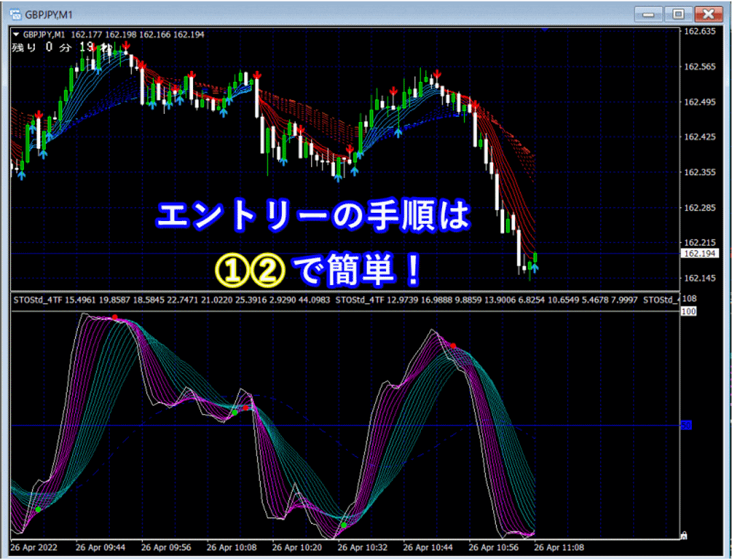The height and width of the screenshot is (560, 732).
Task: Select the blue 50 level label
Action: (686, 426)
